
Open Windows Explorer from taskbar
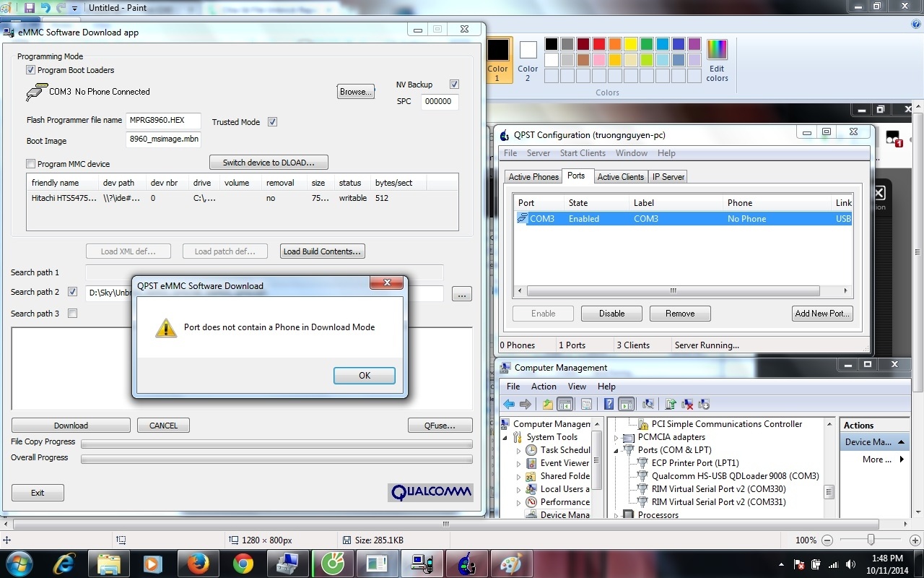click(108, 563)
